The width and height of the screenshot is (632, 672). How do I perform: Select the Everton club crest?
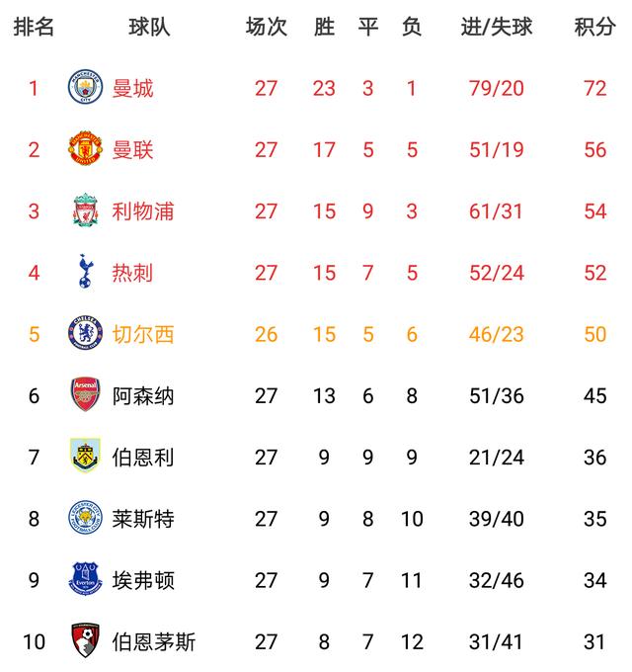84,579
